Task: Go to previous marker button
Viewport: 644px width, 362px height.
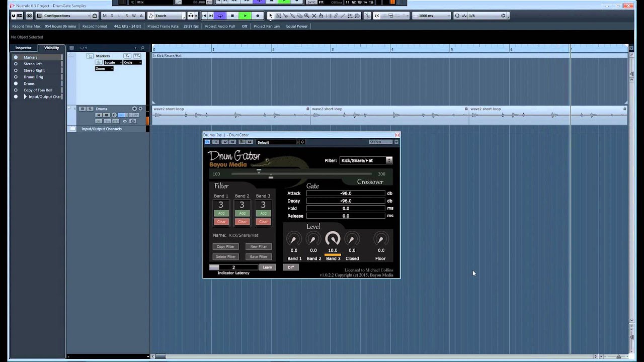Action: (204, 16)
